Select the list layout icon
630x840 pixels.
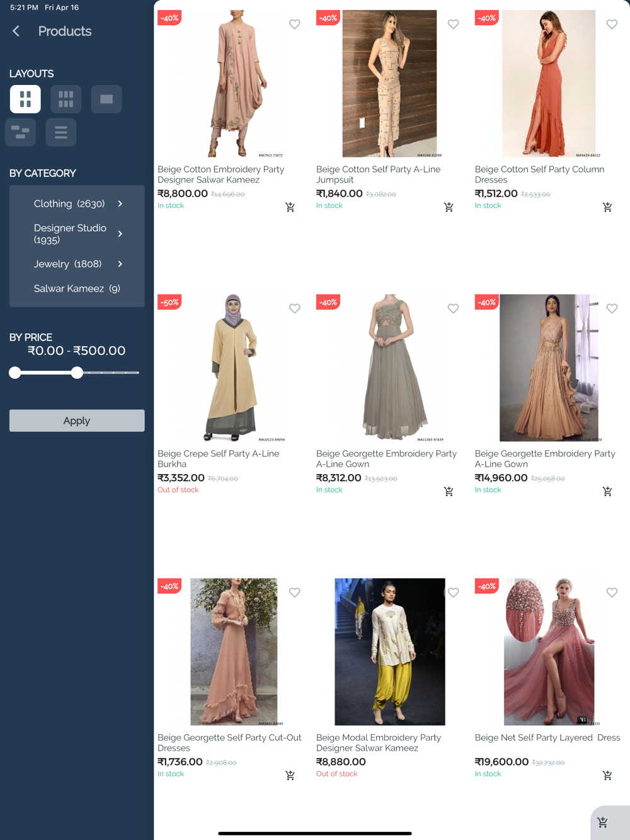61,132
